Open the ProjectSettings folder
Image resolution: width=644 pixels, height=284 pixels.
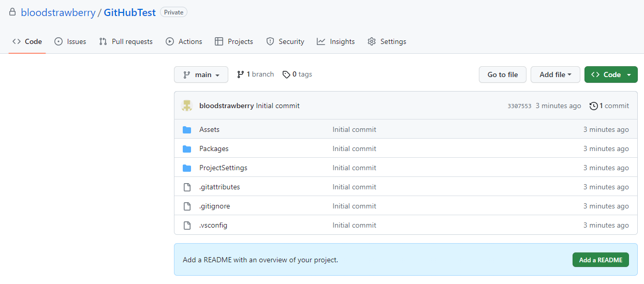[x=223, y=168]
